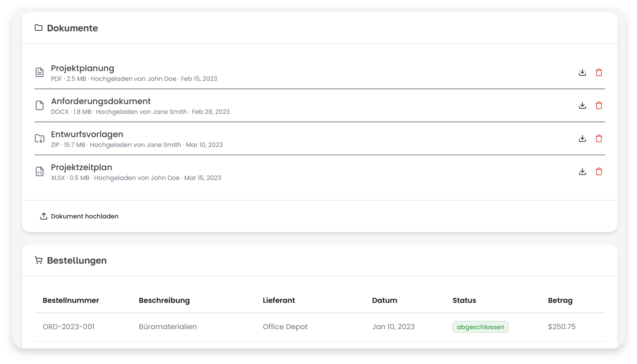Image resolution: width=637 pixels, height=364 pixels.
Task: Delete the Projektzeitplan spreadsheet
Action: 599,171
